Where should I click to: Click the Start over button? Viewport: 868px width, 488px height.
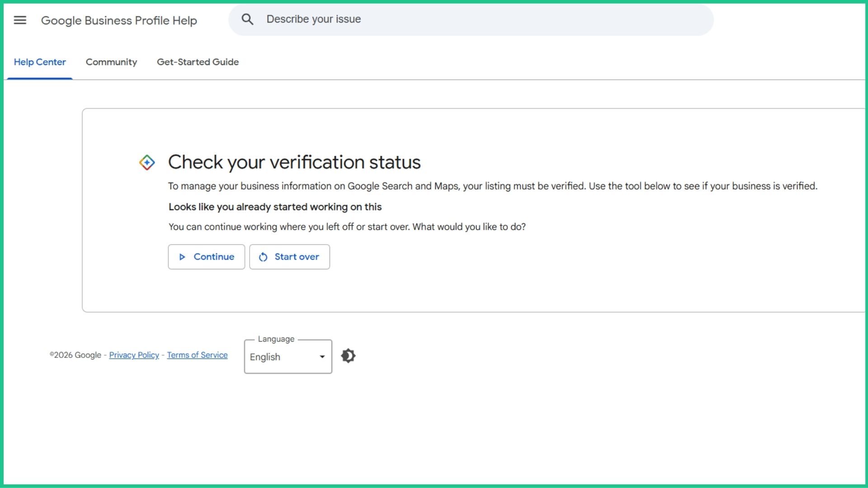click(x=289, y=257)
